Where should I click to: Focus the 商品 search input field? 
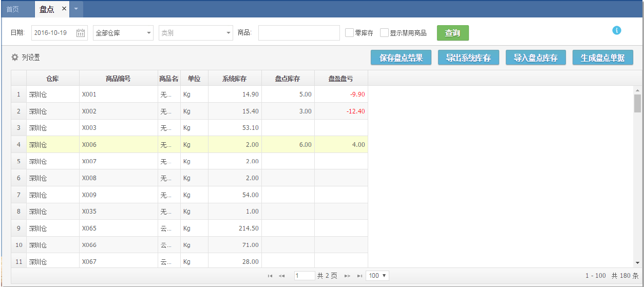click(x=299, y=33)
